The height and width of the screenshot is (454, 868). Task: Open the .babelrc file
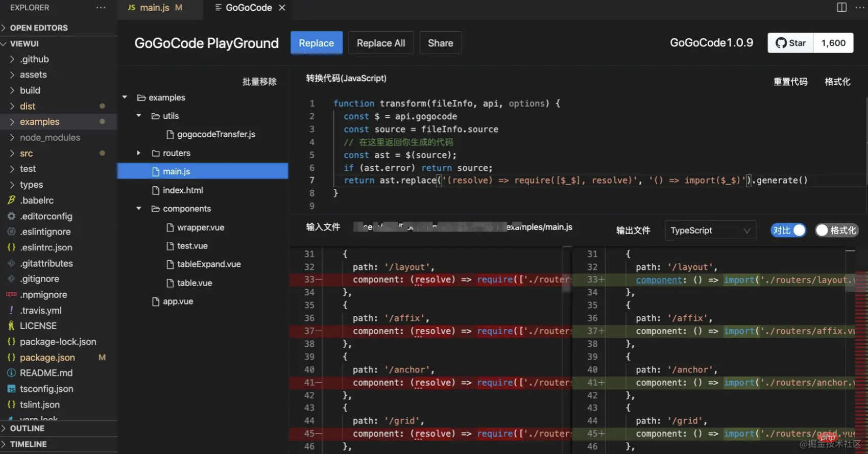coord(37,200)
